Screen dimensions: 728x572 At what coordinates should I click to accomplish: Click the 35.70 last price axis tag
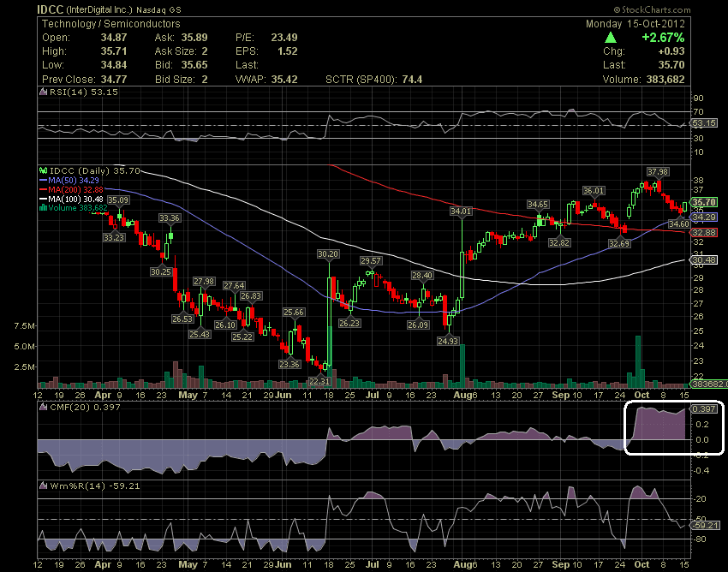(705, 203)
